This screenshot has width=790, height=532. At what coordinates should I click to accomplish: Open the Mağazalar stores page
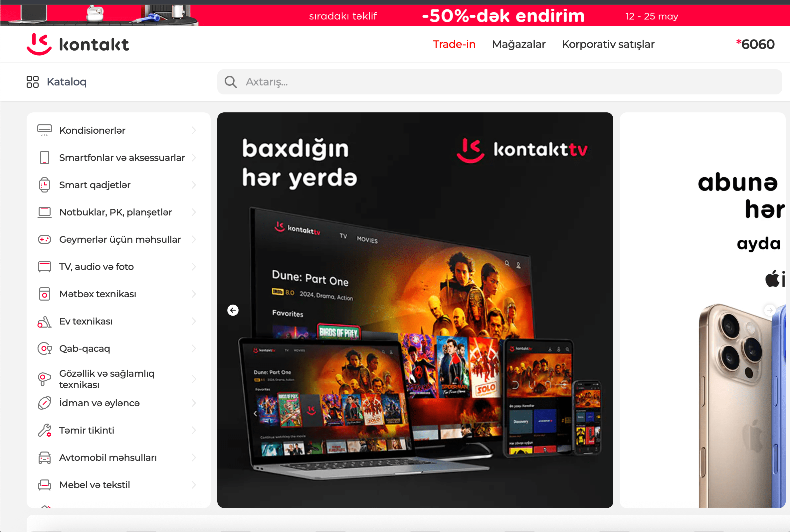pyautogui.click(x=518, y=45)
